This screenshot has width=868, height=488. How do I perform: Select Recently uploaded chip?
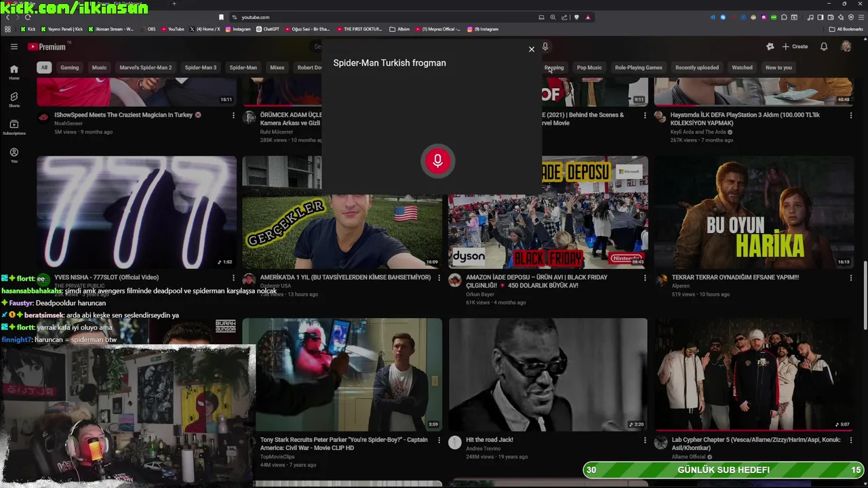click(697, 68)
